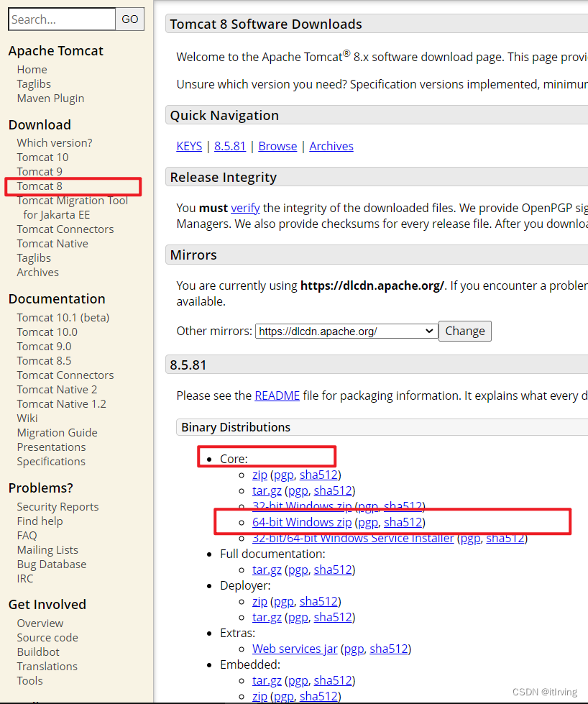
Task: Open the Specifications link
Action: point(51,461)
